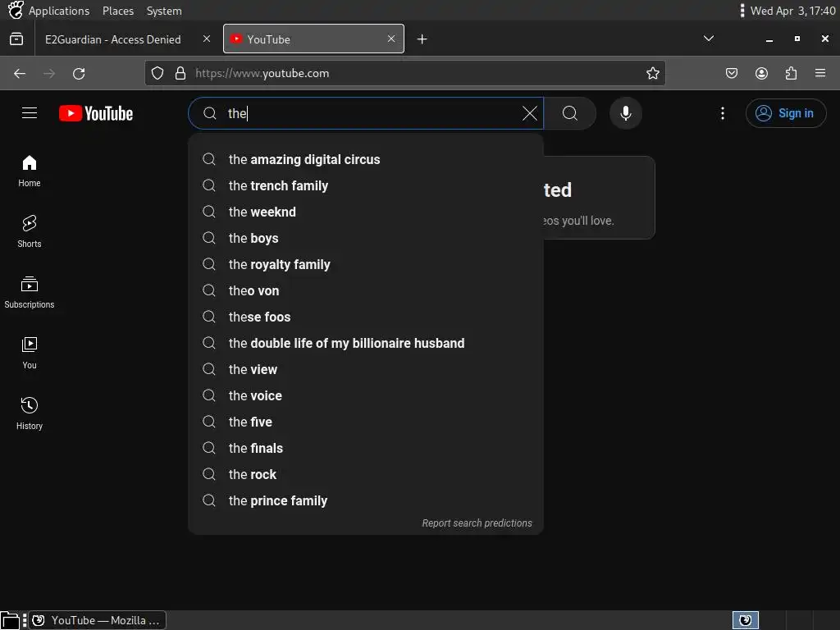Select suggestion 'the rock'
The image size is (840, 630).
366,475
